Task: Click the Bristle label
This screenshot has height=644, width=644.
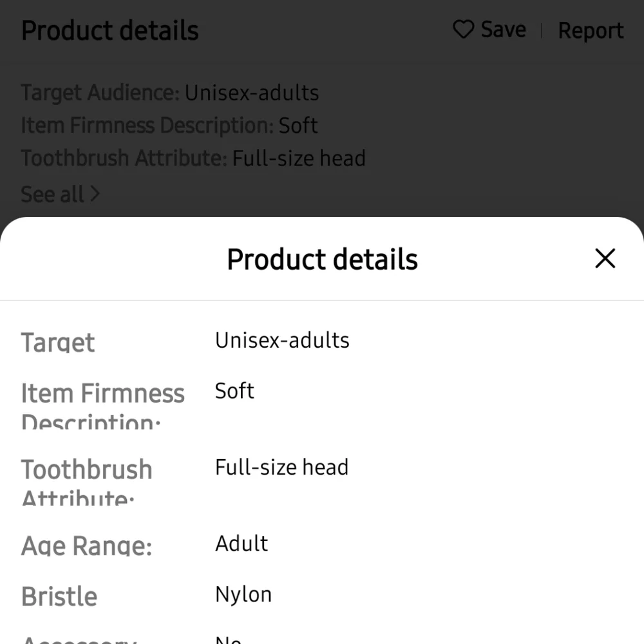Action: [59, 596]
